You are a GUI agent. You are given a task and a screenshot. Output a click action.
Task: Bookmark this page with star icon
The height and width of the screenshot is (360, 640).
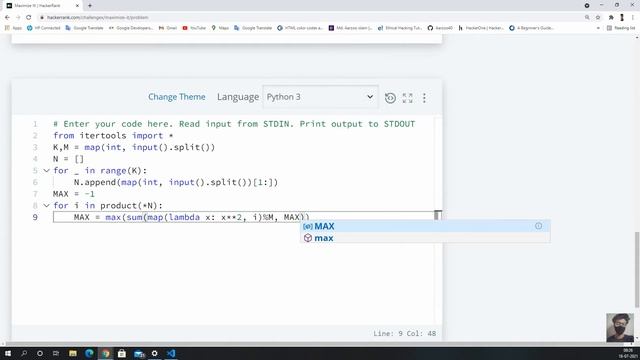(598, 18)
